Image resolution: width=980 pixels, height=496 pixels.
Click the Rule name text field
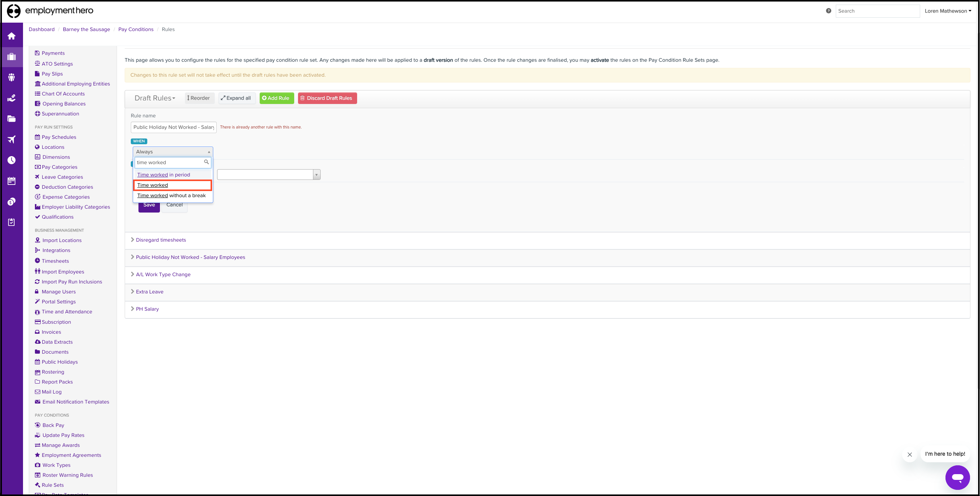coord(173,127)
